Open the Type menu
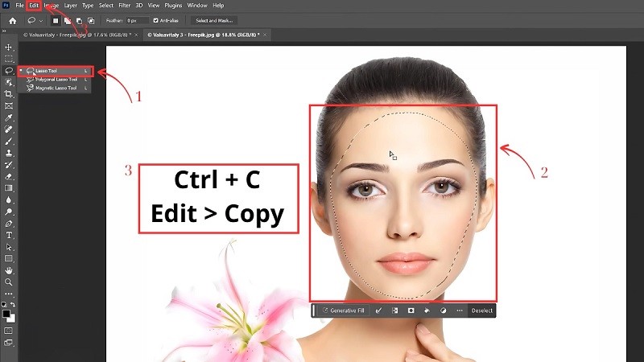 point(88,6)
